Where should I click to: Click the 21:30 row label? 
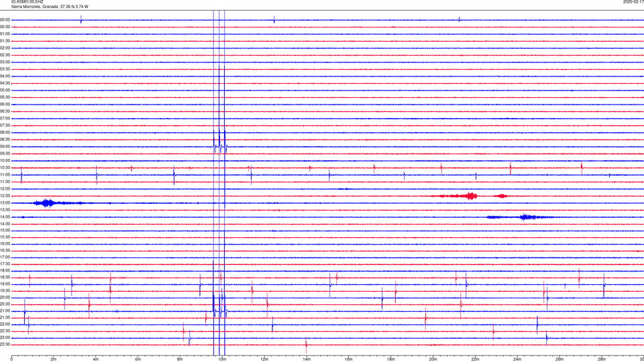coord(5,318)
